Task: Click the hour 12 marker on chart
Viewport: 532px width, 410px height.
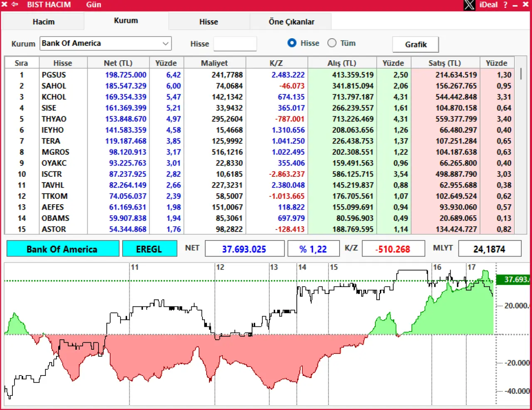Action: pyautogui.click(x=220, y=267)
